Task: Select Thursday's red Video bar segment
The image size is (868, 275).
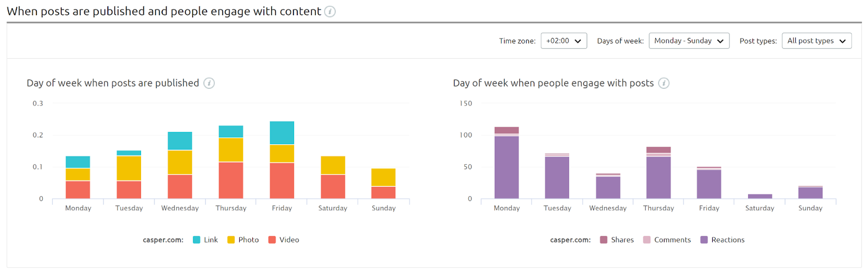Action: click(x=231, y=180)
